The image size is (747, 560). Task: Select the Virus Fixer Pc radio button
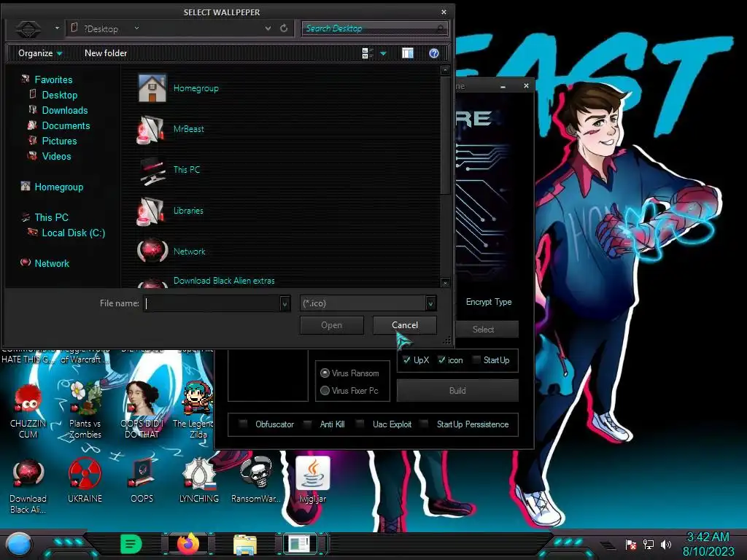325,391
